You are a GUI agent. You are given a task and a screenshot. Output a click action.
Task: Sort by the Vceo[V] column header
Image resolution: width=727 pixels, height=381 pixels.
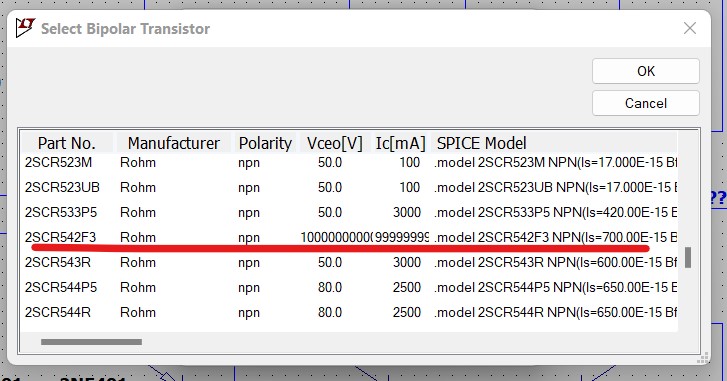click(334, 143)
